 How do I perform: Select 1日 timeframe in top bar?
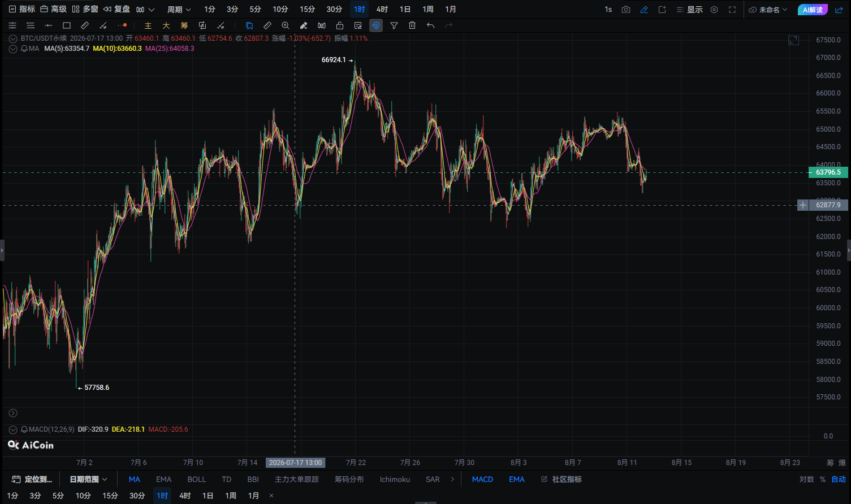pos(405,10)
